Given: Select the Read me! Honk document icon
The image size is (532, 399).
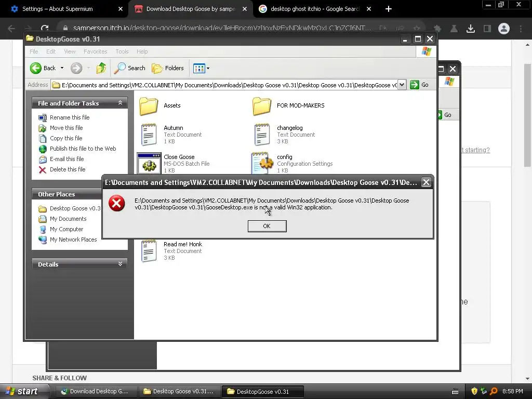Looking at the screenshot, I should [149, 251].
